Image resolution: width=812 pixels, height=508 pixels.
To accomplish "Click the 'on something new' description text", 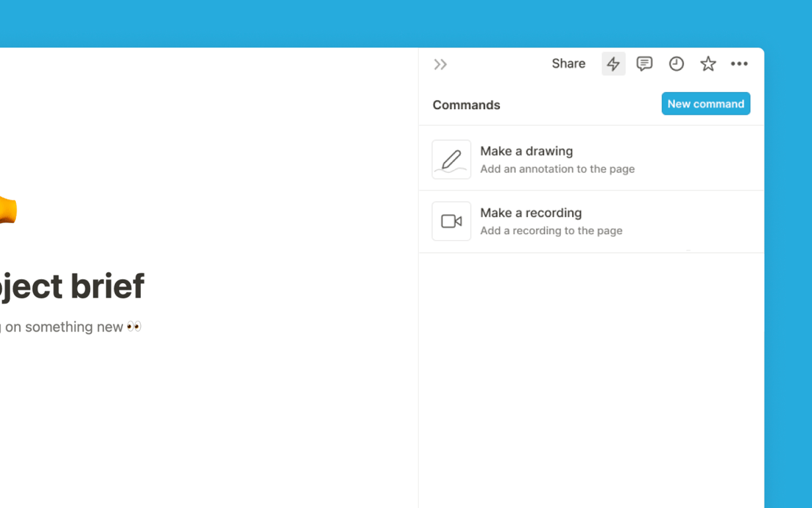I will tap(63, 327).
